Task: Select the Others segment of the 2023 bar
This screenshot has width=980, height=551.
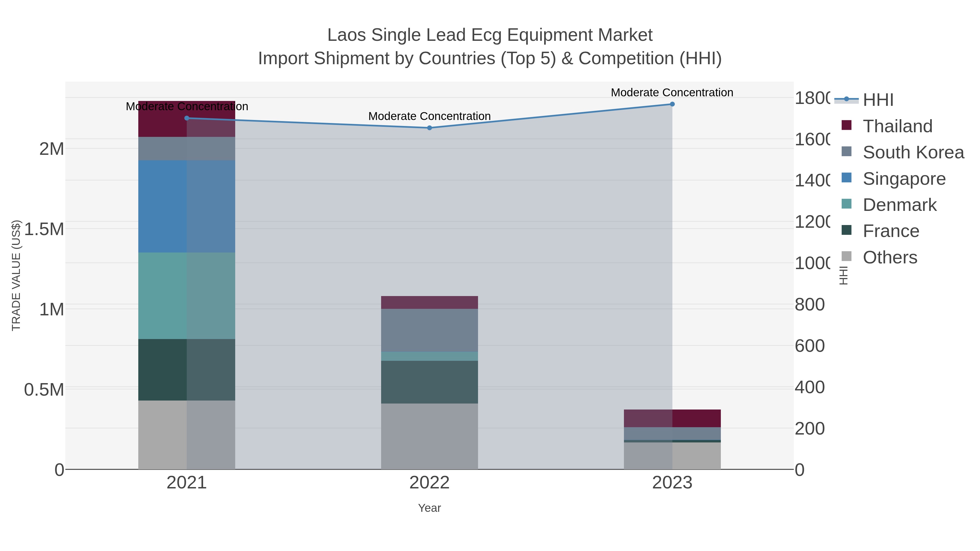Action: coord(672,456)
